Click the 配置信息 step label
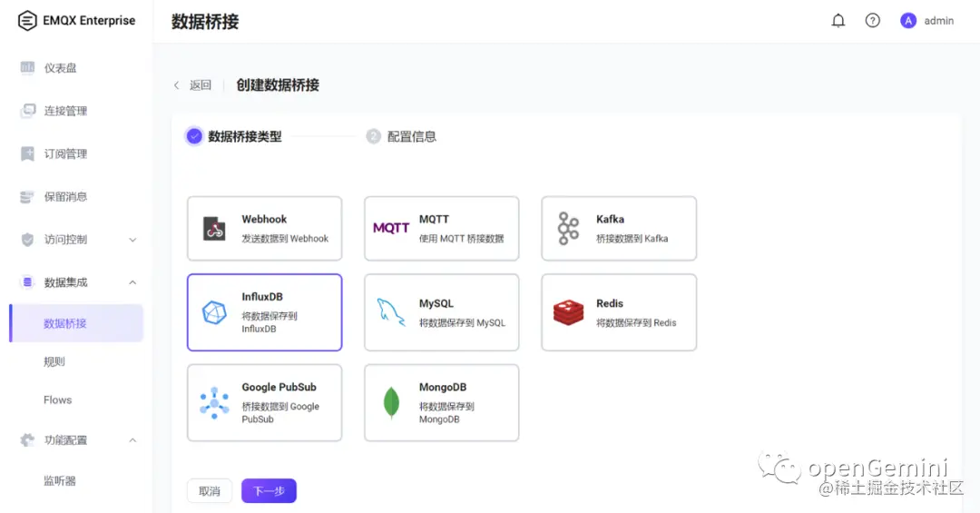The height and width of the screenshot is (513, 980). tap(412, 136)
